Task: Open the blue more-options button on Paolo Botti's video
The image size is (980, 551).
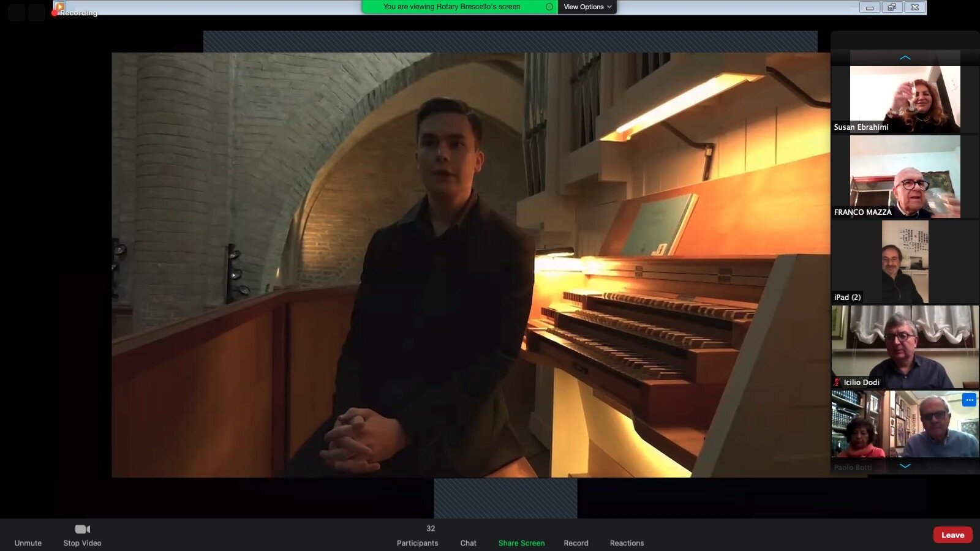Action: (x=969, y=400)
